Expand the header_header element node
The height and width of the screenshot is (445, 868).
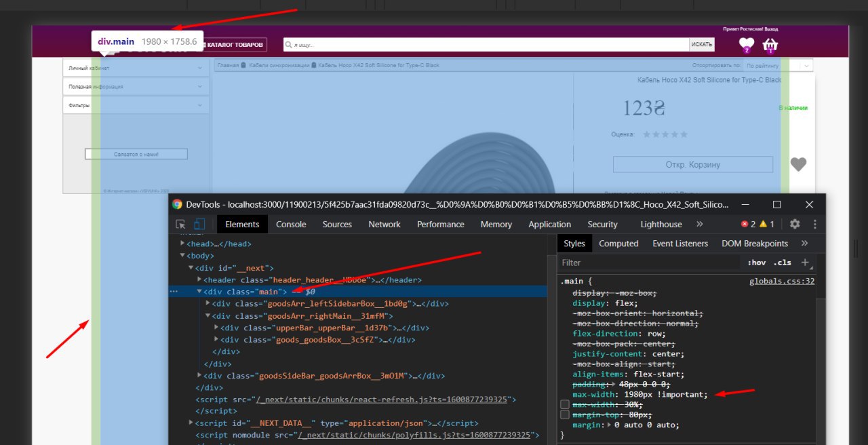(x=199, y=279)
